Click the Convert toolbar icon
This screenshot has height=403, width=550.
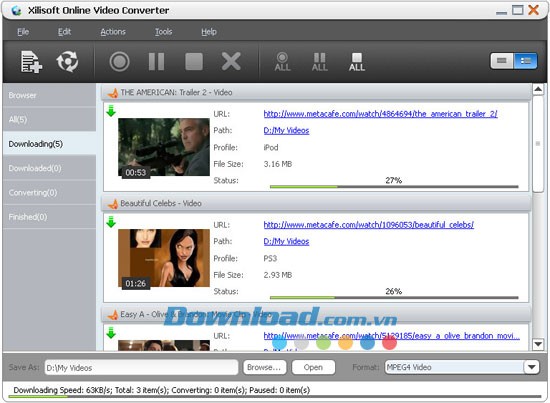[67, 62]
